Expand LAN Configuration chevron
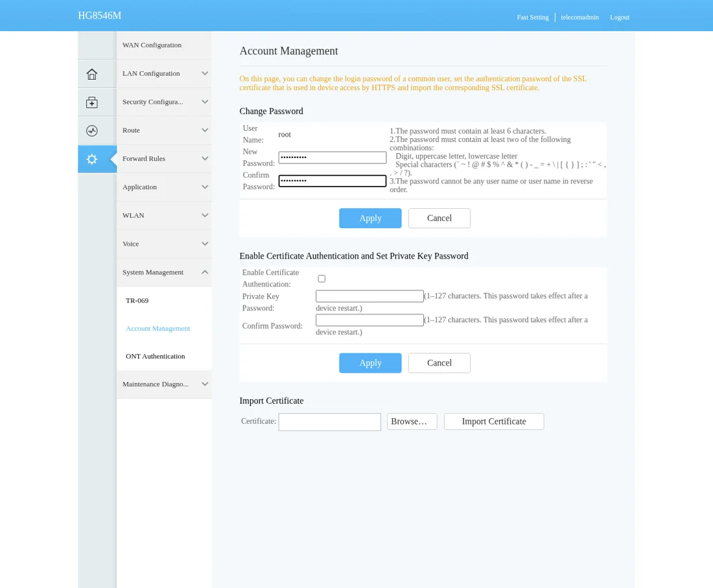This screenshot has height=588, width=713. pyautogui.click(x=205, y=73)
